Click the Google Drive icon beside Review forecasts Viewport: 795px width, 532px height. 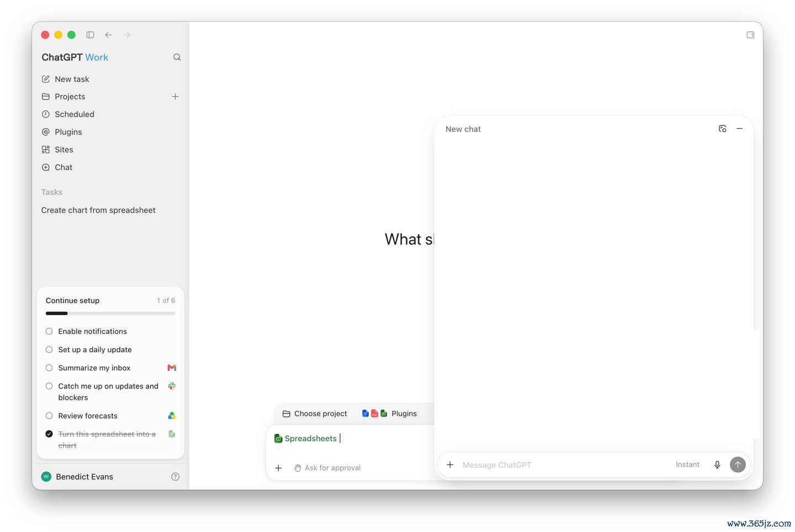172,416
